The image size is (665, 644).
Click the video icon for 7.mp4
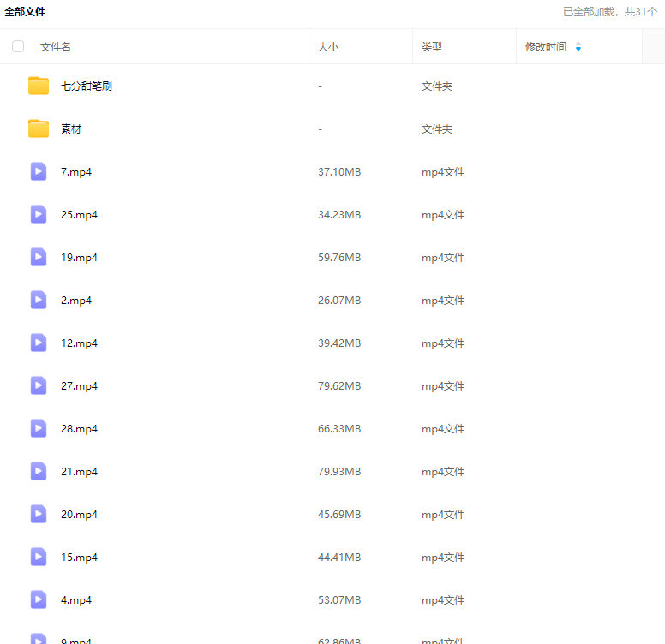coord(39,171)
